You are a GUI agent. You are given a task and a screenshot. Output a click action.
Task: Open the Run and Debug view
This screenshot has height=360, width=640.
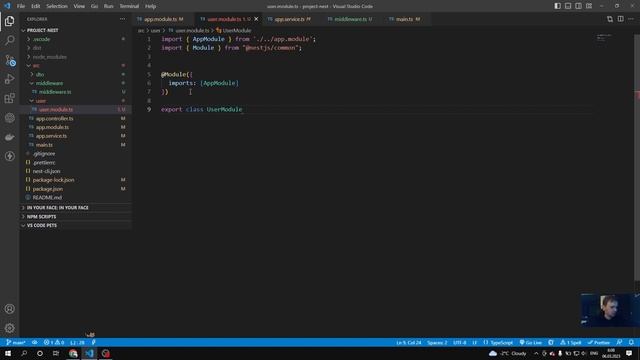click(x=9, y=79)
